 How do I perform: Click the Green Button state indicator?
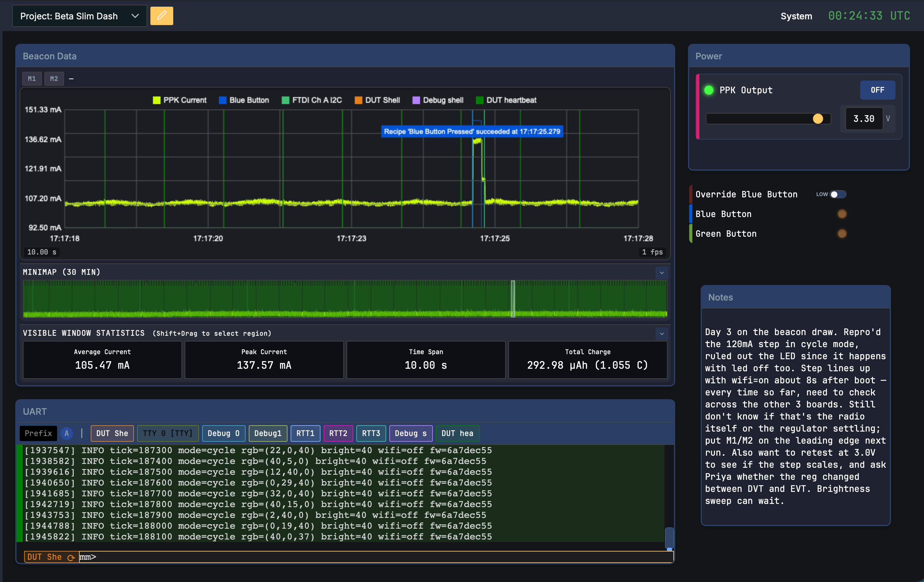click(842, 234)
